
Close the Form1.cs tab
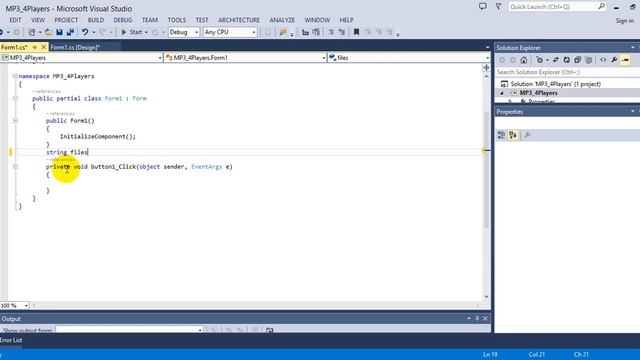(x=44, y=47)
